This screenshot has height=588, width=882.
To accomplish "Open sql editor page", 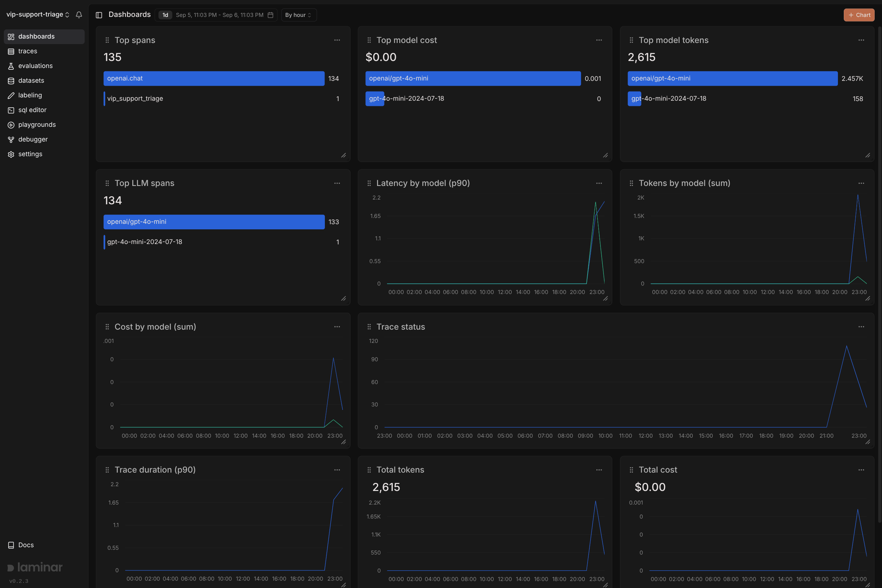I will click(x=44, y=110).
